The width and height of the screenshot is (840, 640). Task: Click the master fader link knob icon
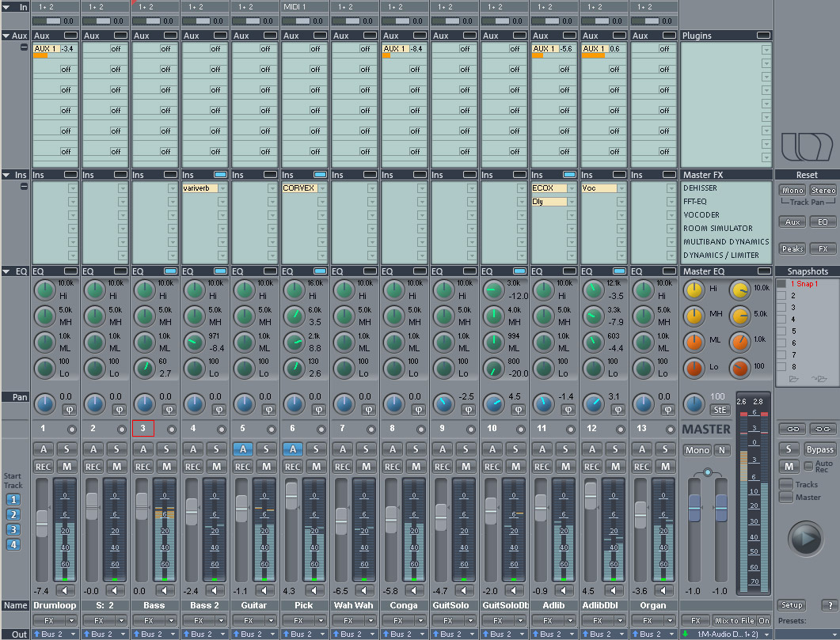pos(708,472)
